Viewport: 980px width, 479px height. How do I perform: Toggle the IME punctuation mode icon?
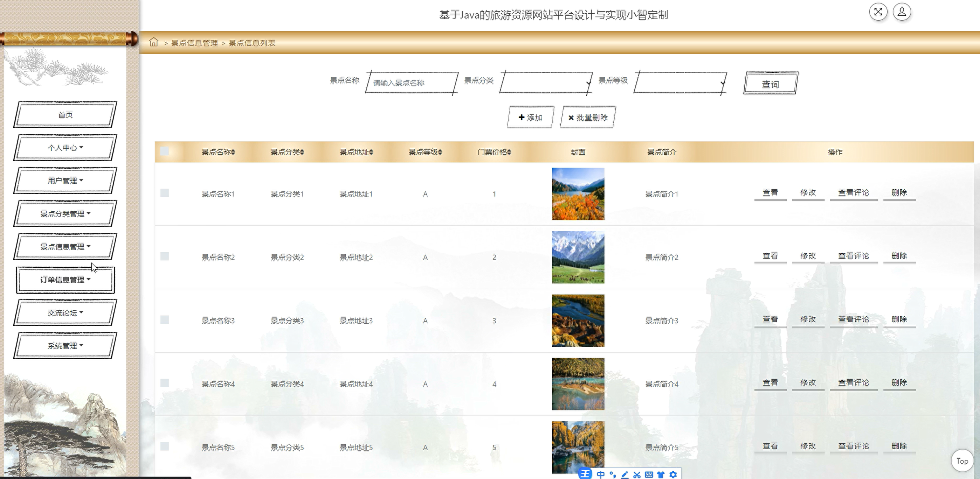point(613,474)
